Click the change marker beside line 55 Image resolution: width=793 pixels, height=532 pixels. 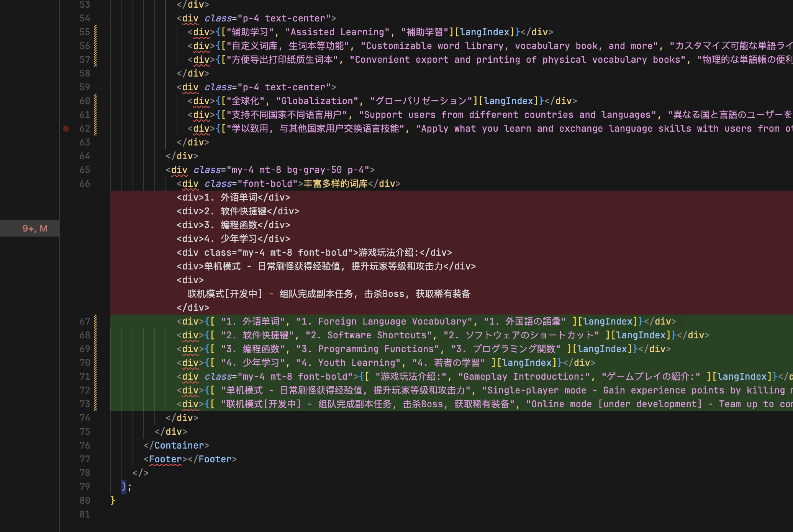(x=95, y=32)
